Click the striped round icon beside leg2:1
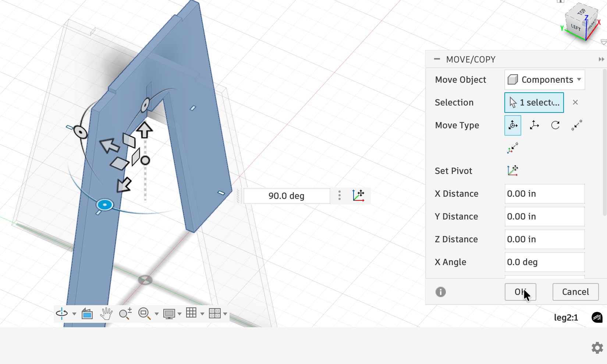Screen dimensions: 607x364 [x=597, y=317]
